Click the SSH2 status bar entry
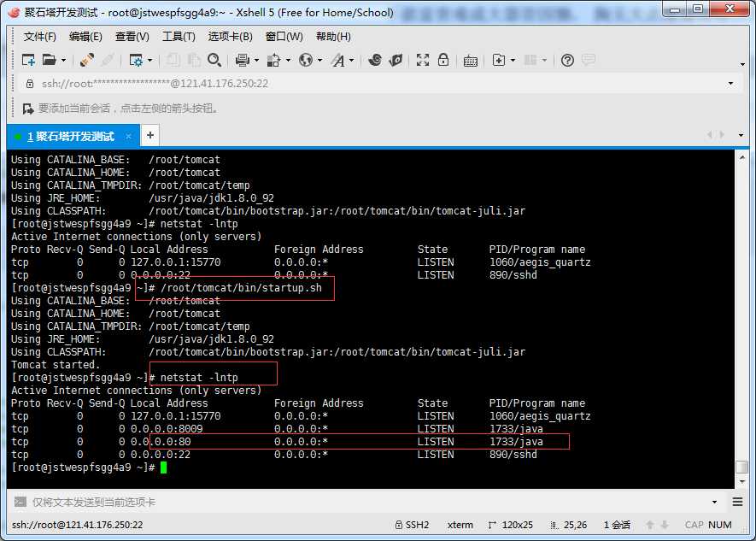The image size is (756, 541). 413,525
